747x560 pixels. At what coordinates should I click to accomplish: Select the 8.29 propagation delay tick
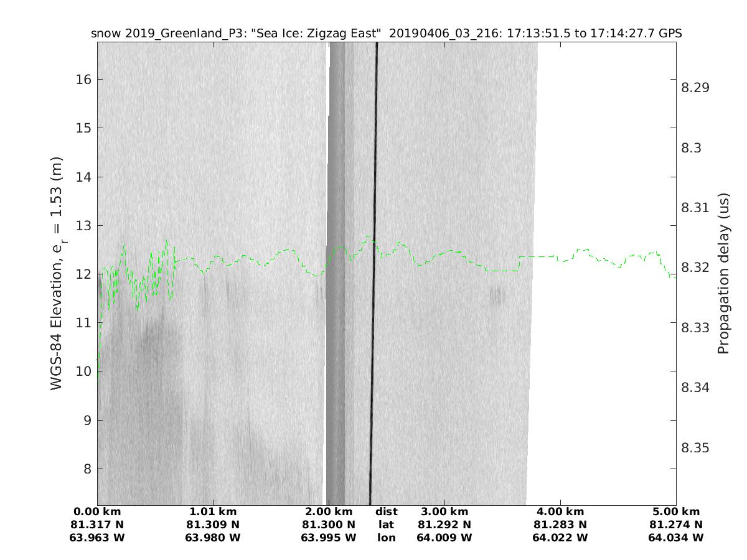pyautogui.click(x=695, y=88)
